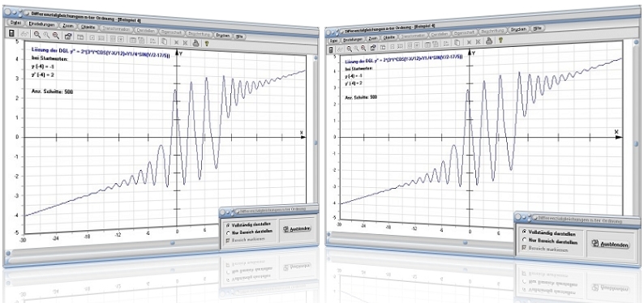Screen dimensions: 644x303
Task: Open the Datei menu in left window
Action: [x=15, y=23]
